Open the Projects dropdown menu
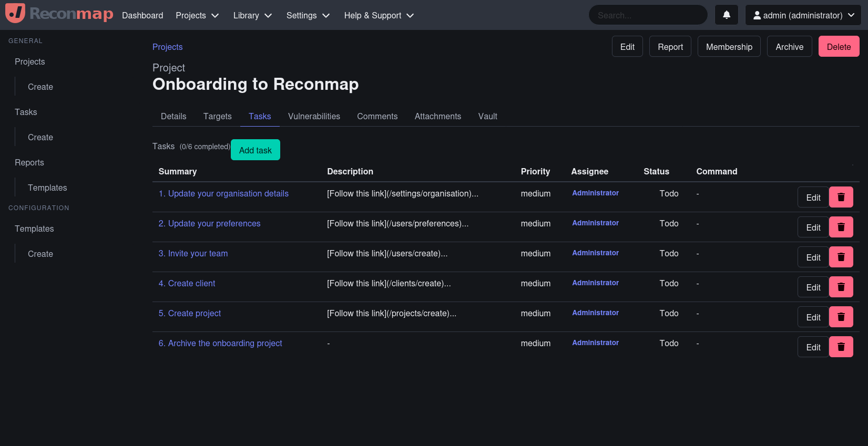Screen dimensions: 868x446 pyautogui.click(x=197, y=15)
